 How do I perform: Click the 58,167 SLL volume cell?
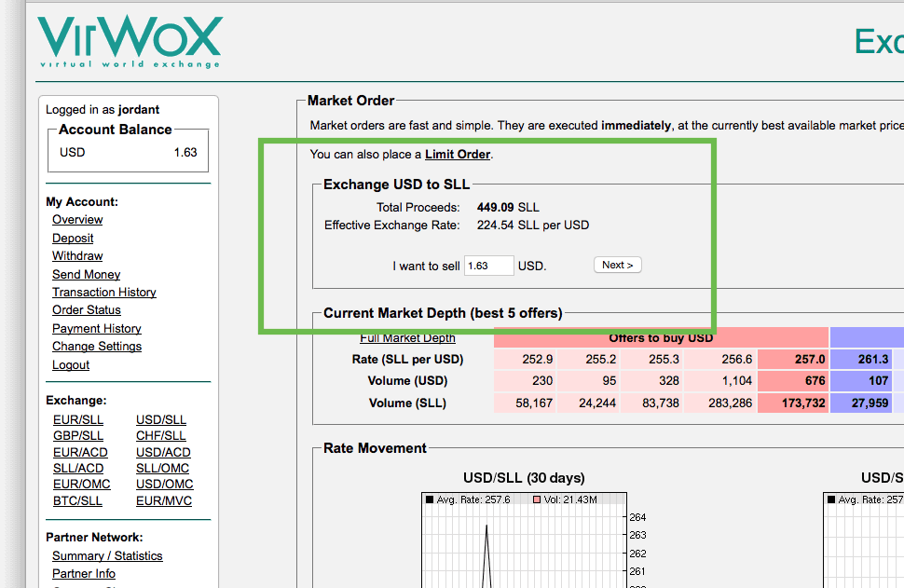tap(525, 403)
